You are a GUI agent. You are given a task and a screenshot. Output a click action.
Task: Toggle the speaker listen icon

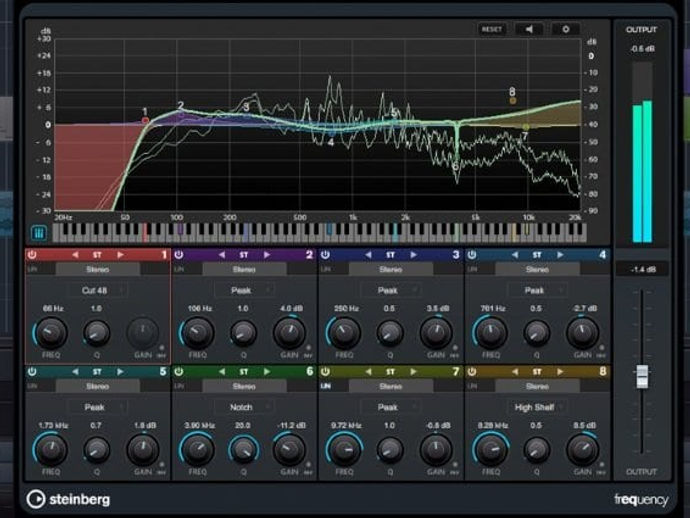(x=529, y=29)
